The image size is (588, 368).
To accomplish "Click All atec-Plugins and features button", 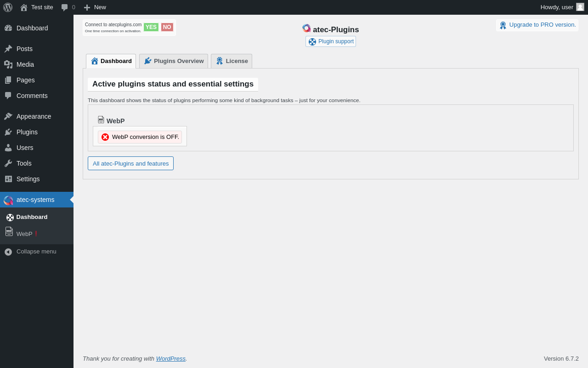I will [130, 163].
